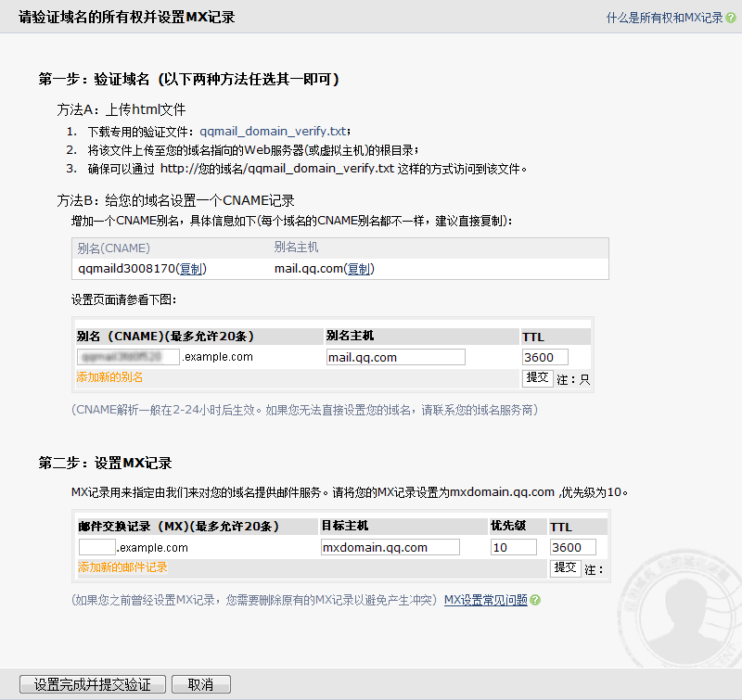
Task: Focus the mail.qq.com alias host field
Action: tap(395, 357)
